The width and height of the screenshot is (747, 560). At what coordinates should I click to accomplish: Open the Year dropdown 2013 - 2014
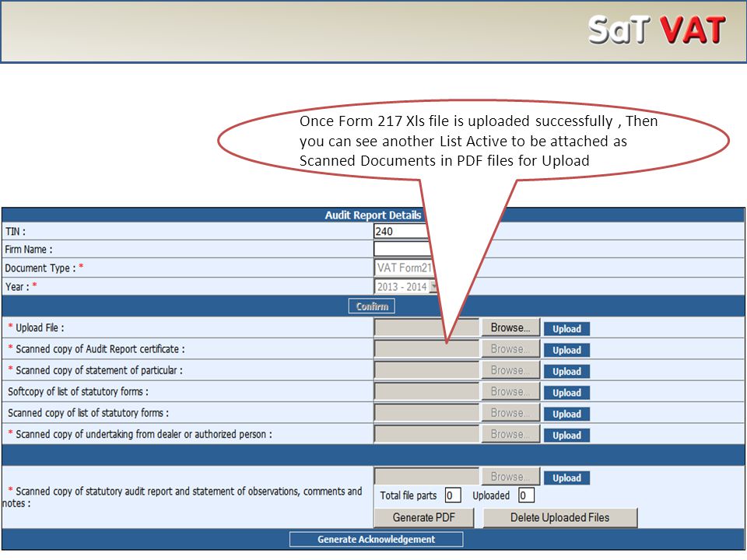[x=406, y=287]
